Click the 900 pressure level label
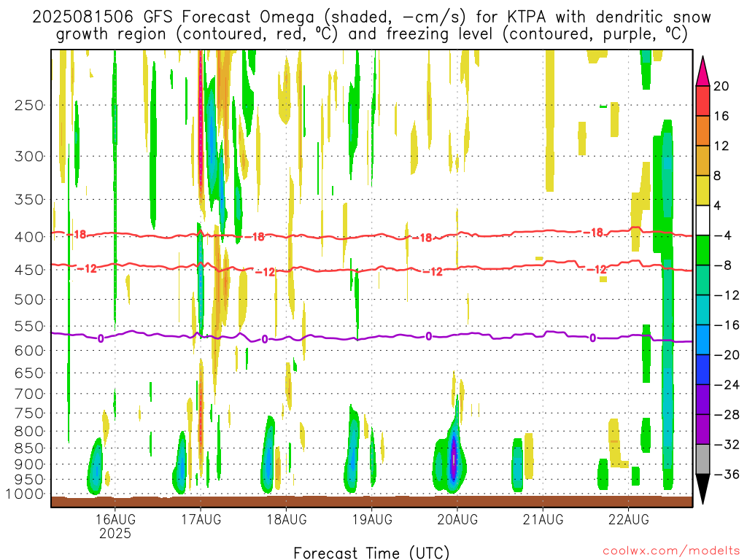The width and height of the screenshot is (747, 560). 29,464
